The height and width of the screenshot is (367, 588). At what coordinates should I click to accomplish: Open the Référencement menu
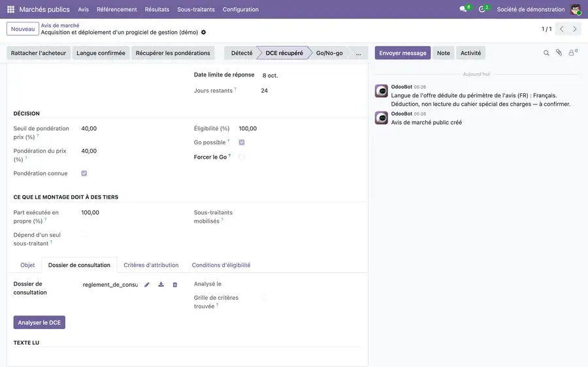[117, 9]
